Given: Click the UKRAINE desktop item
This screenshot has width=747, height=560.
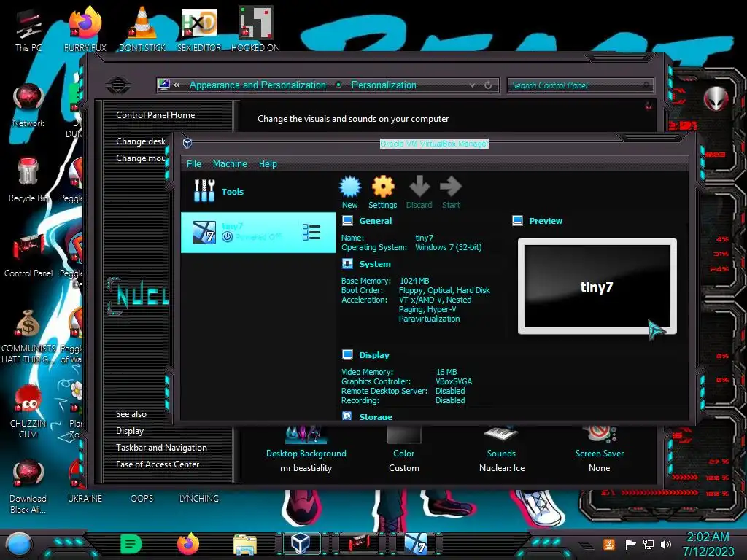Looking at the screenshot, I should pyautogui.click(x=85, y=499).
